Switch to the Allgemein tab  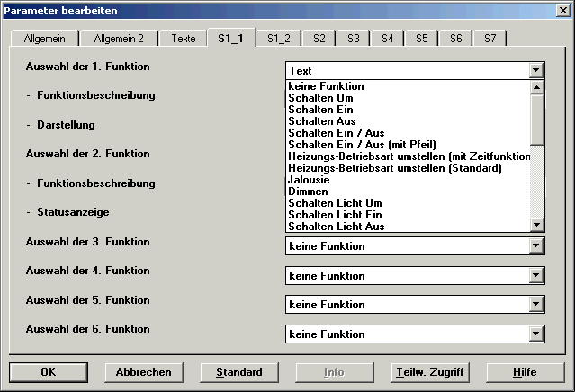[x=44, y=39]
